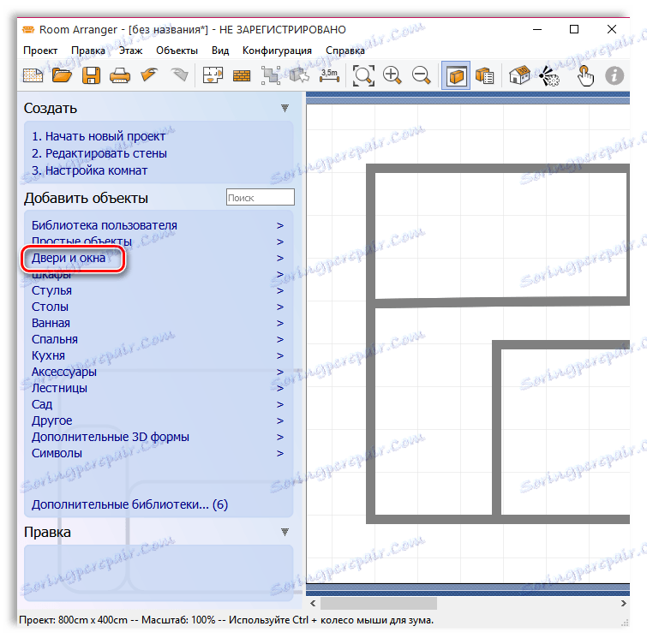Open the Этаж menu
Screen dimensions: 647x644
coord(131,51)
